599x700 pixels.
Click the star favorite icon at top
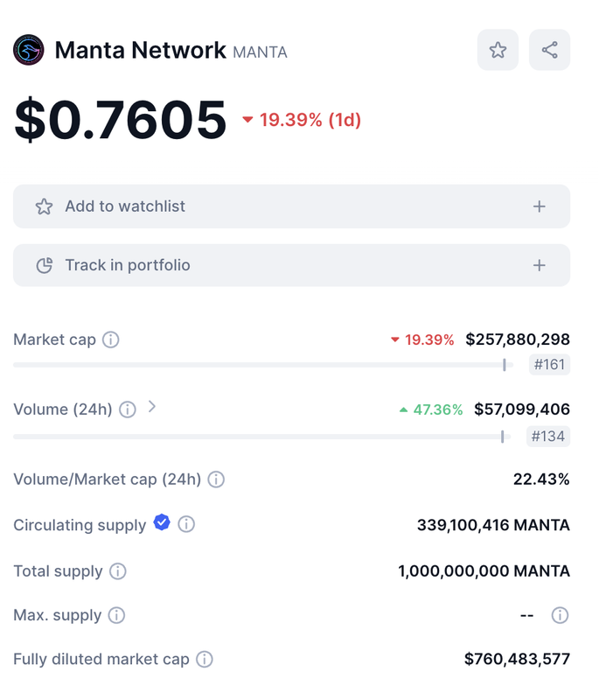click(498, 50)
